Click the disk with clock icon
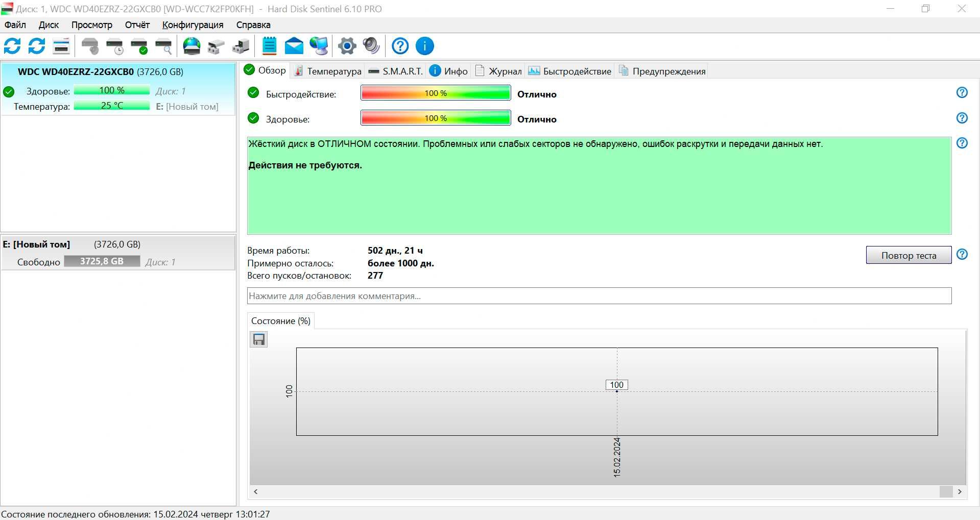980x520 pixels. [x=115, y=46]
